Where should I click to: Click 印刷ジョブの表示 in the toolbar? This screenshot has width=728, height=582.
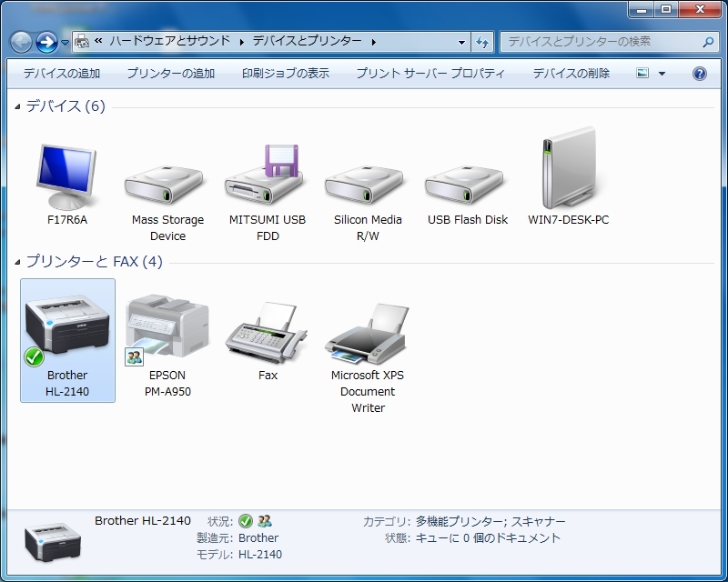[286, 74]
